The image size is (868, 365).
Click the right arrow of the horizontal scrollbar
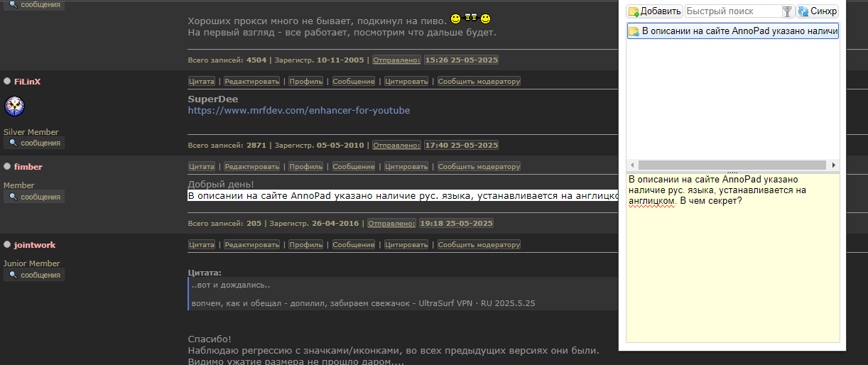[834, 165]
